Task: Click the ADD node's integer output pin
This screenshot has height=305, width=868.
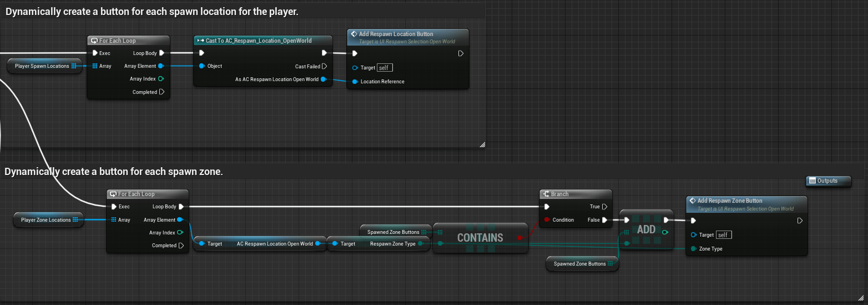Action: click(665, 232)
